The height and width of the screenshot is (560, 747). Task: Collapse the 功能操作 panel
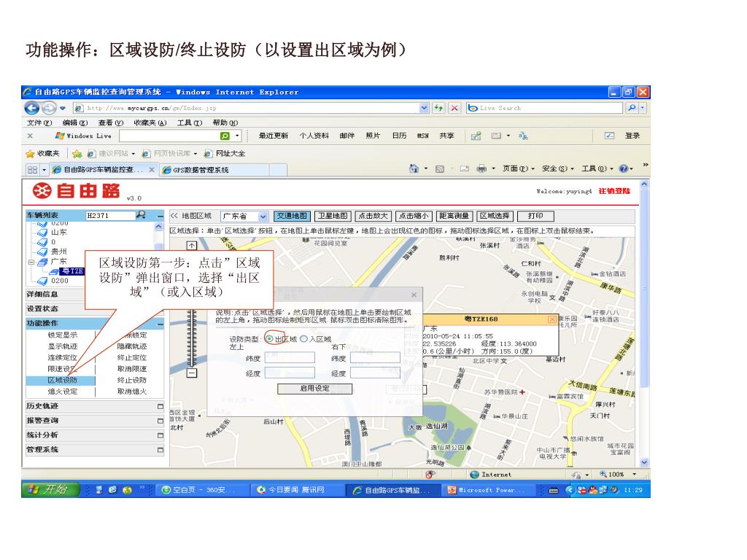160,324
